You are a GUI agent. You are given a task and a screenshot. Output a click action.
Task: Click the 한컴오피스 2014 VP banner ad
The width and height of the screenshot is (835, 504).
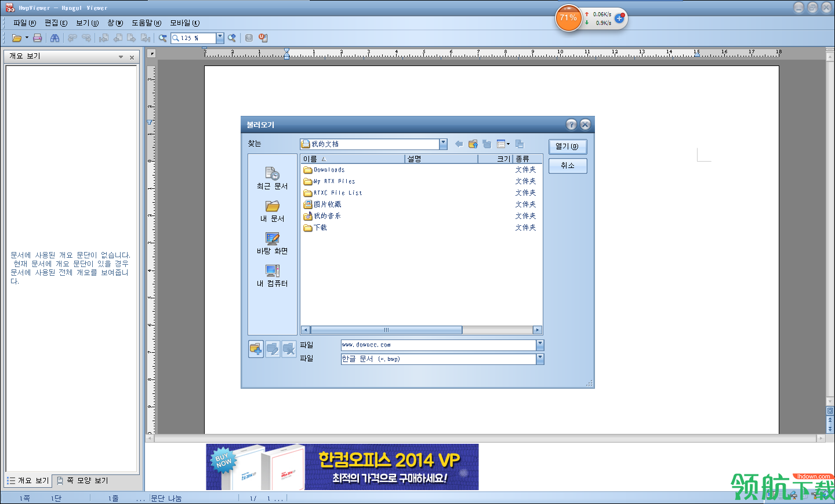click(342, 467)
